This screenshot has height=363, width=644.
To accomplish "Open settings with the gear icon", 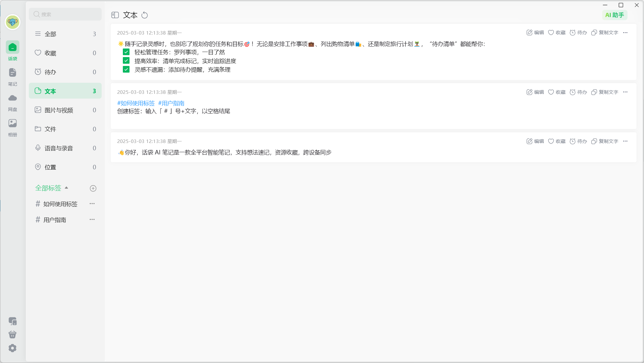I will coord(12,348).
